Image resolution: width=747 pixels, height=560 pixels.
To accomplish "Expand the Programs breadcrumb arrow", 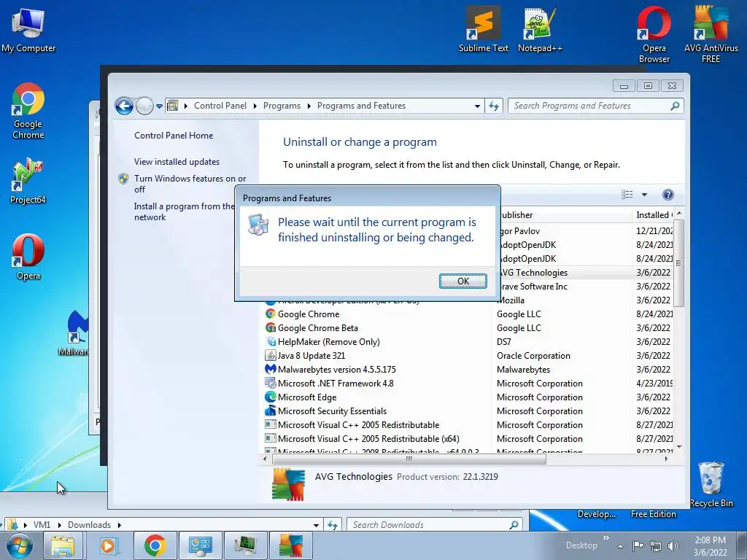I will [309, 106].
